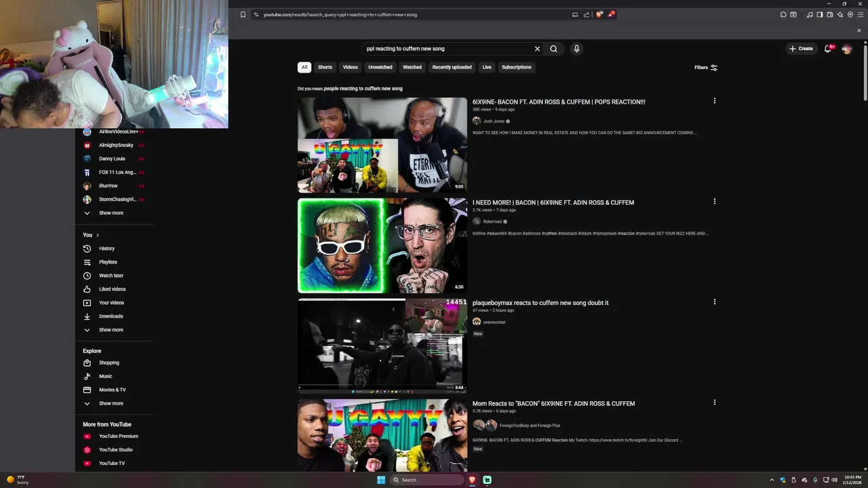This screenshot has height=488, width=868.
Task: Open three-dot menu for plaqueboymax video
Action: (714, 302)
